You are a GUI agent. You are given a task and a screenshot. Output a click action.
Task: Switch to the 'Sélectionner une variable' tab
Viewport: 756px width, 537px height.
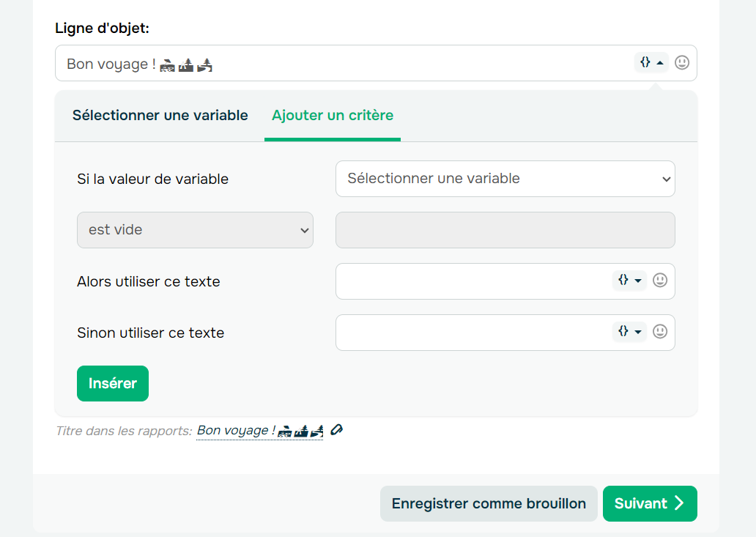click(x=160, y=115)
